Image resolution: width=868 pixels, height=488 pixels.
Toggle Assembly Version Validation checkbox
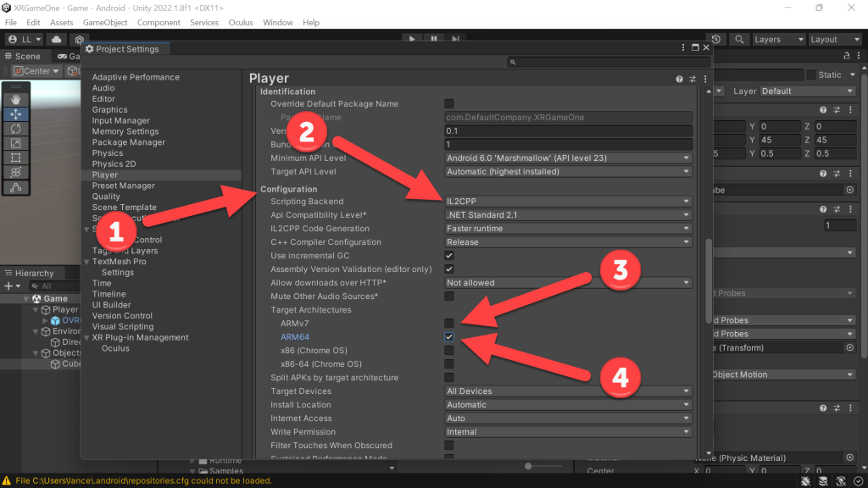tap(449, 269)
